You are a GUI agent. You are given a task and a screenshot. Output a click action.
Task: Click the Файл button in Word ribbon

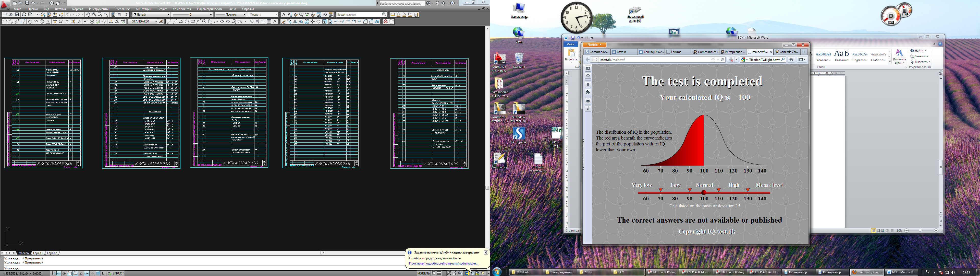(x=570, y=44)
